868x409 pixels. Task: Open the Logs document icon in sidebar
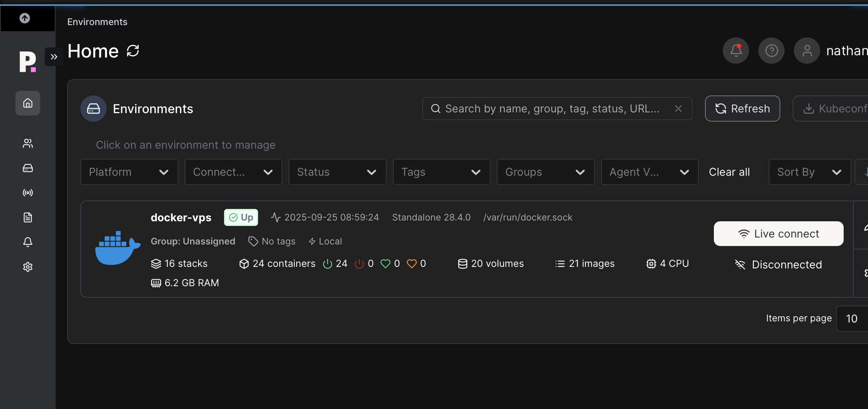28,217
